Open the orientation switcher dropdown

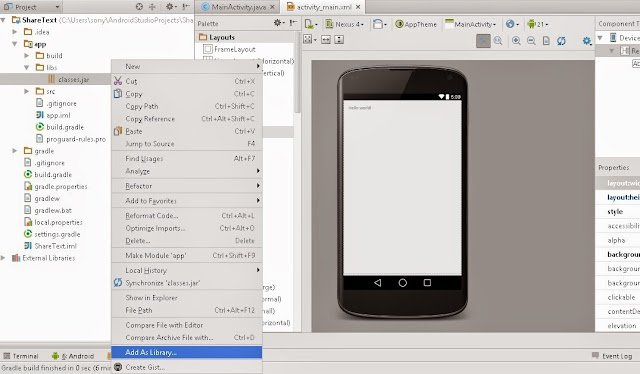point(380,24)
